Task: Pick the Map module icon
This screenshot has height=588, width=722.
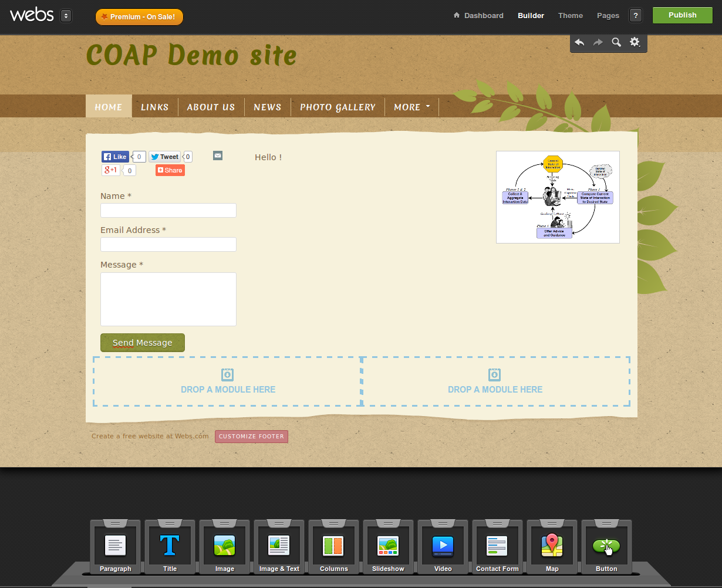Action: click(552, 546)
